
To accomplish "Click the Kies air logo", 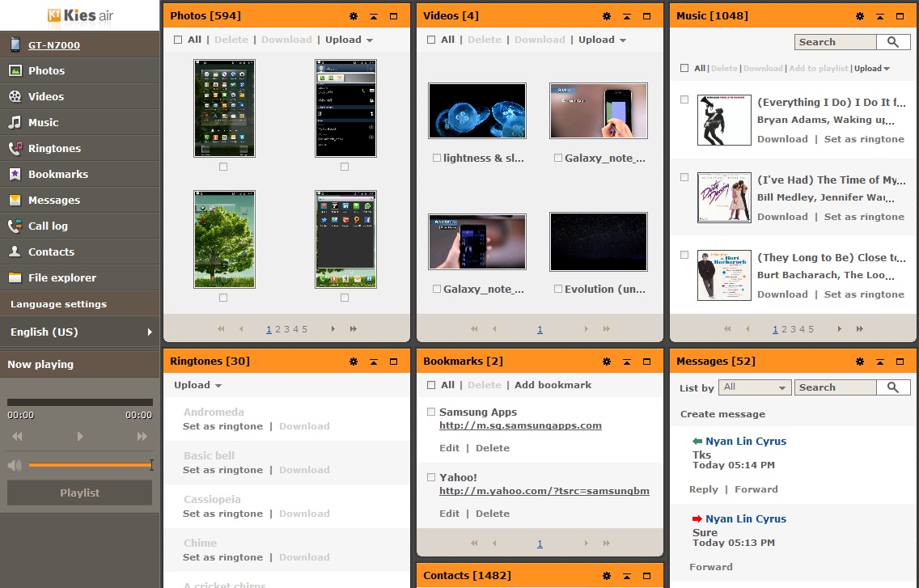I will (80, 15).
